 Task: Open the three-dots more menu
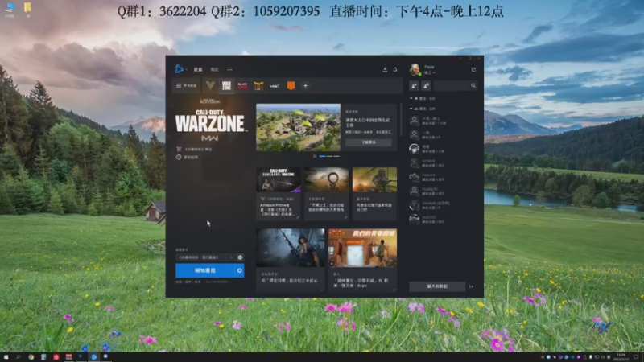coord(229,70)
